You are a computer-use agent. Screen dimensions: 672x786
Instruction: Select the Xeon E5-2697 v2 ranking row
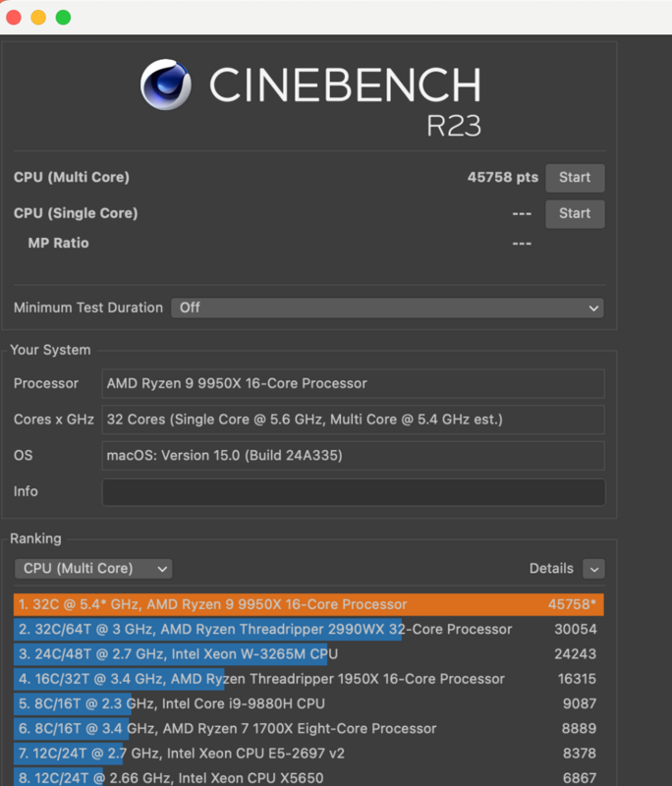pos(308,754)
